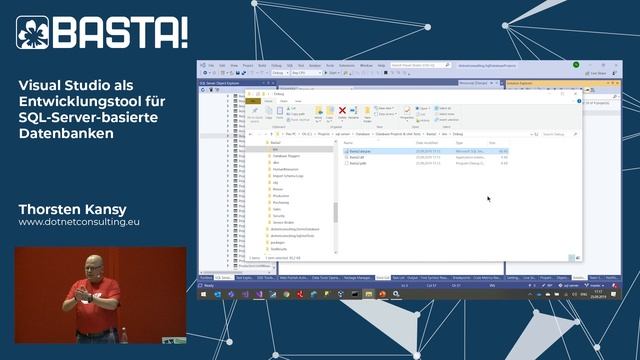Click blue Help icon in Explorer window

579,101
